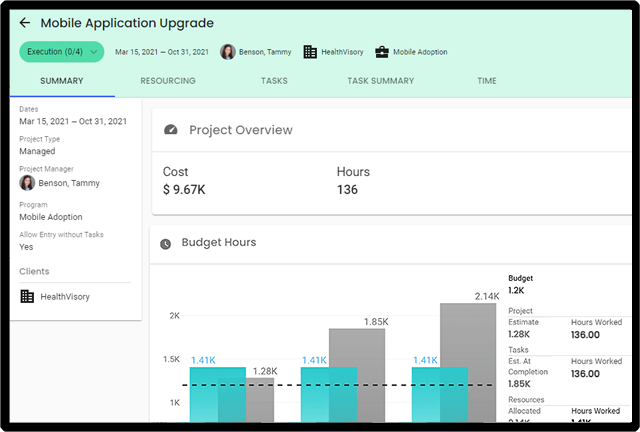
Task: Click the Project Manager avatar in the sidebar
Action: (x=27, y=183)
